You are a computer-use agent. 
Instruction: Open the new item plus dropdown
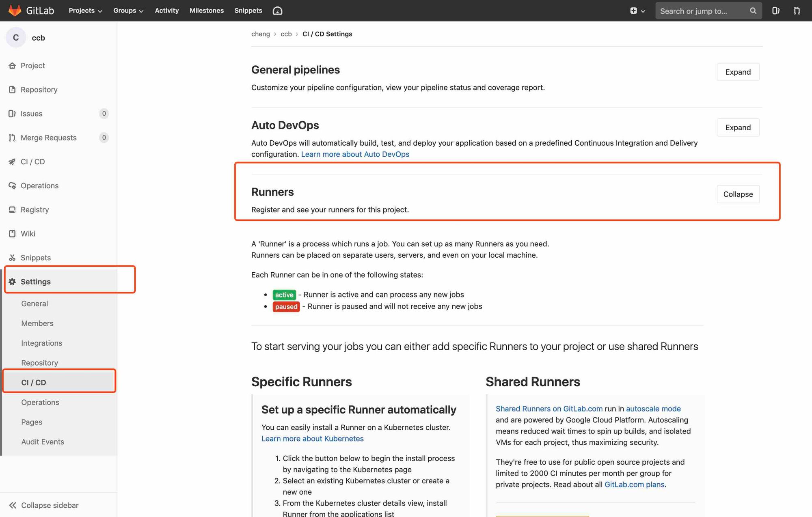[x=637, y=11]
